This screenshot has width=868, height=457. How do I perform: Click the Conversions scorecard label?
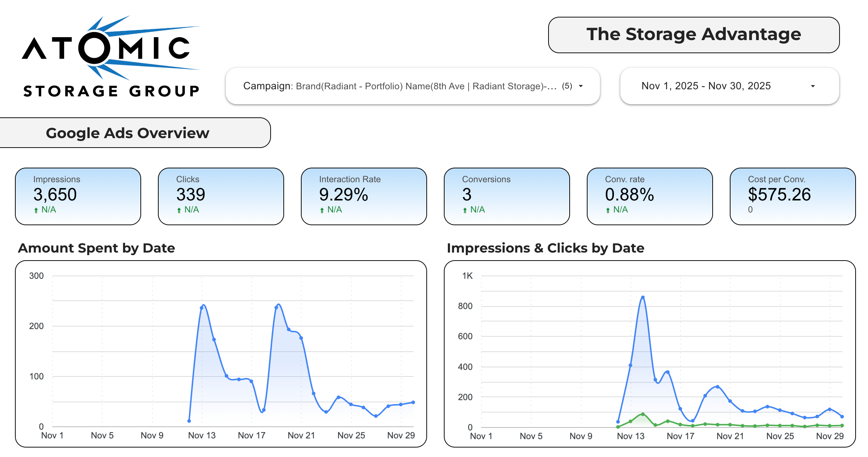click(x=486, y=179)
